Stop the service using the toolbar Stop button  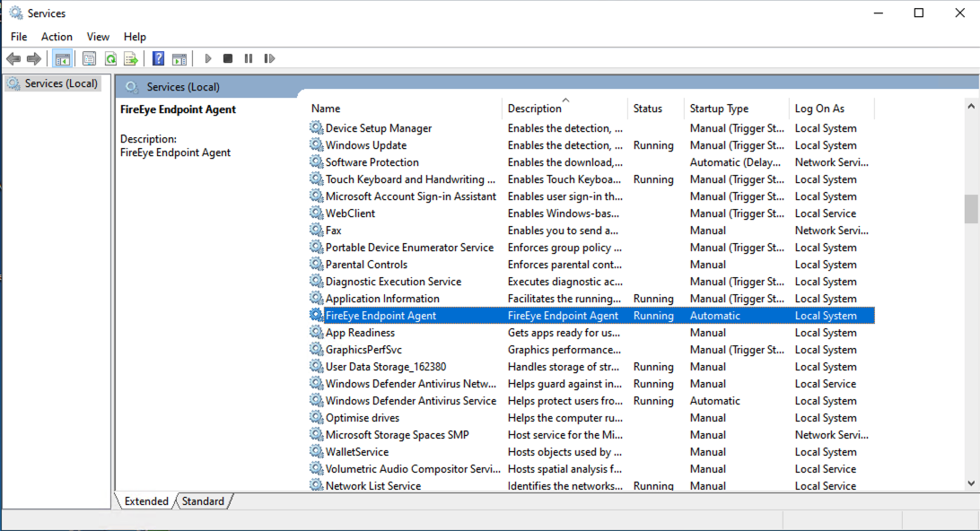click(228, 59)
